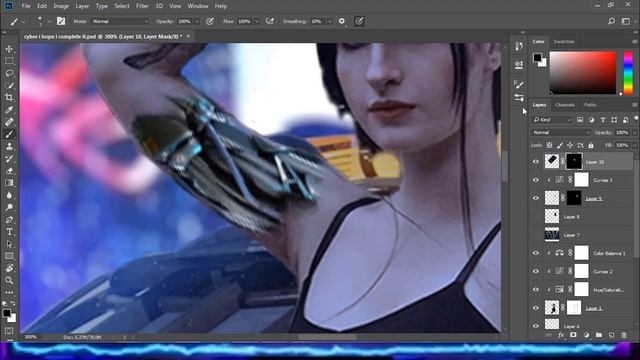
Task: Open the brush preset picker arrow
Action: pos(49,21)
